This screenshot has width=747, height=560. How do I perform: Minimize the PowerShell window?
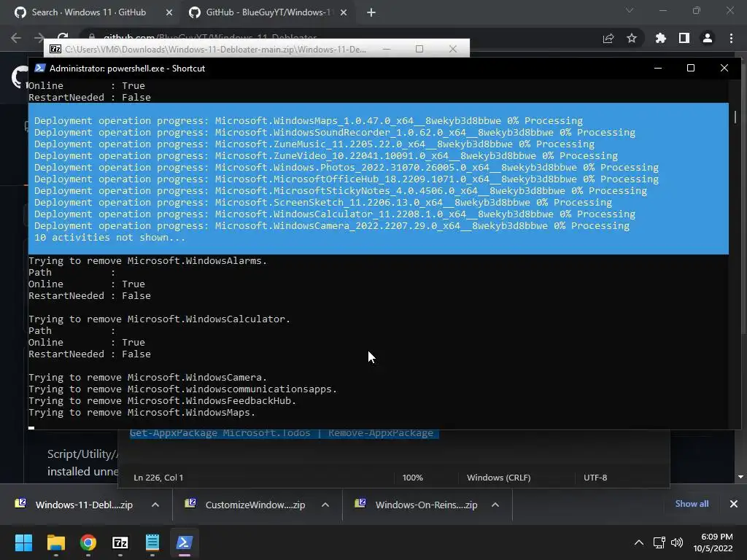pos(658,68)
